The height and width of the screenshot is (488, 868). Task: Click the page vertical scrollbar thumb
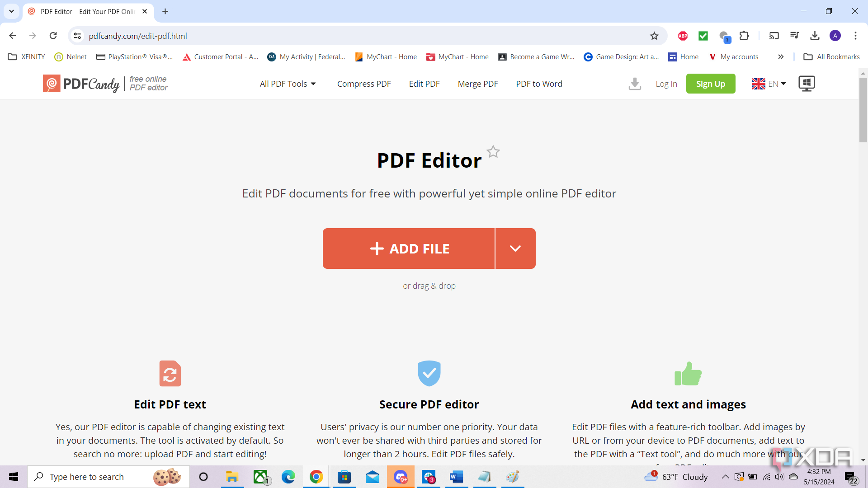pos(863,110)
